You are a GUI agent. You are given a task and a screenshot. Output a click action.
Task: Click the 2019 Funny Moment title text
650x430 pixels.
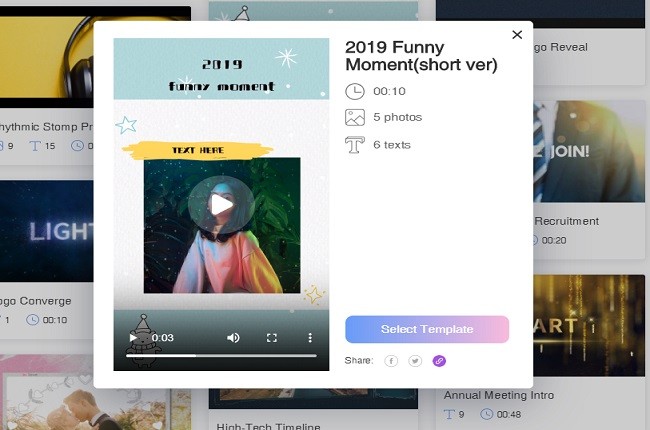pos(420,56)
